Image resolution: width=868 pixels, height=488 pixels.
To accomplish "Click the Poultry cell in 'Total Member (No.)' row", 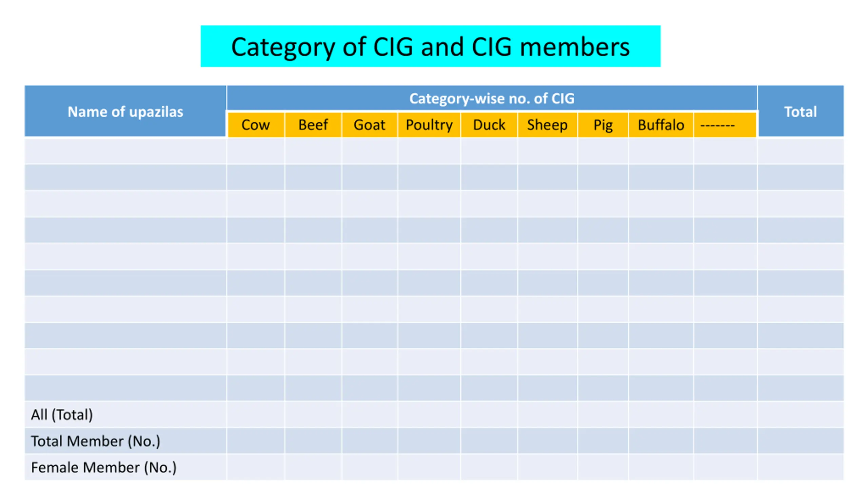I will (429, 441).
